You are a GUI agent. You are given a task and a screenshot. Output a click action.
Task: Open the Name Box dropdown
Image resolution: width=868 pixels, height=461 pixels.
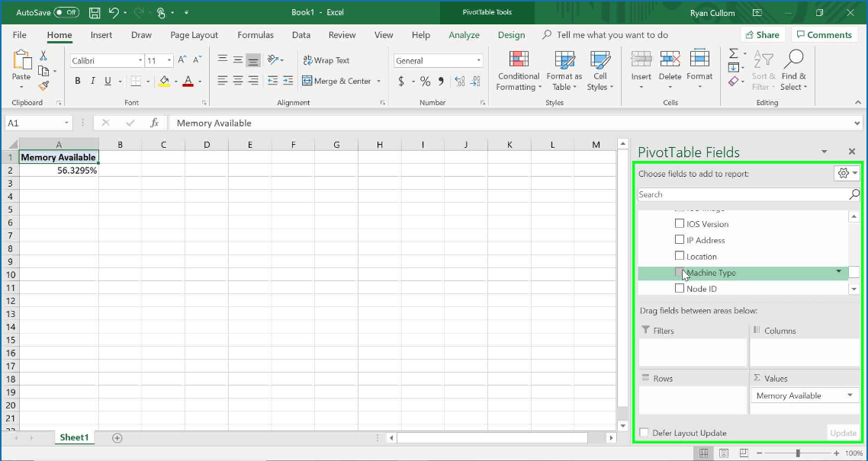[x=67, y=123]
